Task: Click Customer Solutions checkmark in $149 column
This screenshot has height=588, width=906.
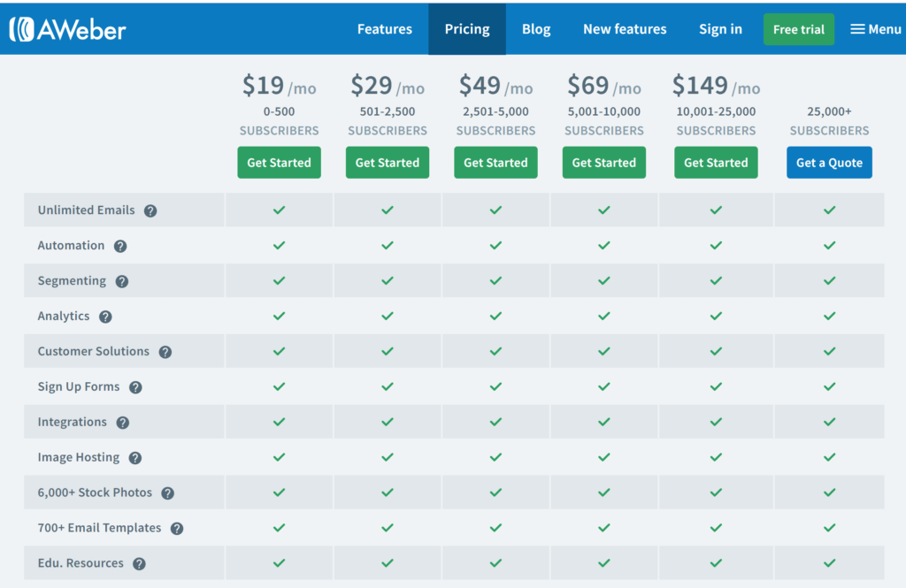Action: [716, 351]
